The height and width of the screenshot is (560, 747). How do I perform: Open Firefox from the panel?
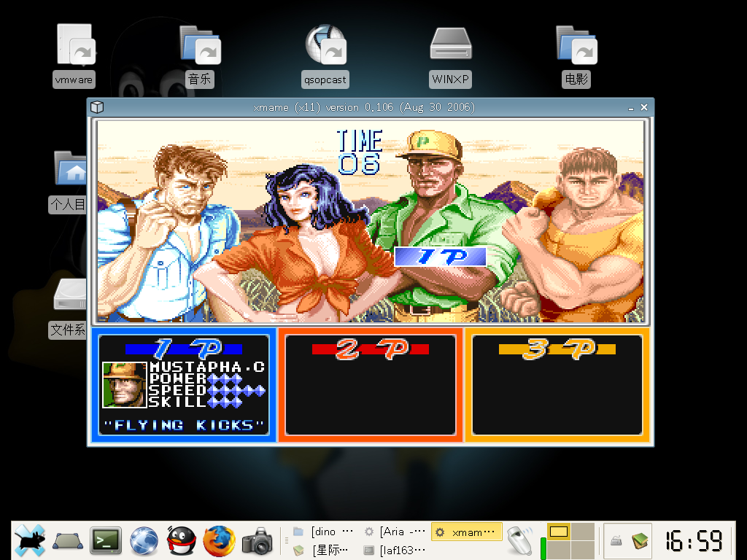coord(219,540)
